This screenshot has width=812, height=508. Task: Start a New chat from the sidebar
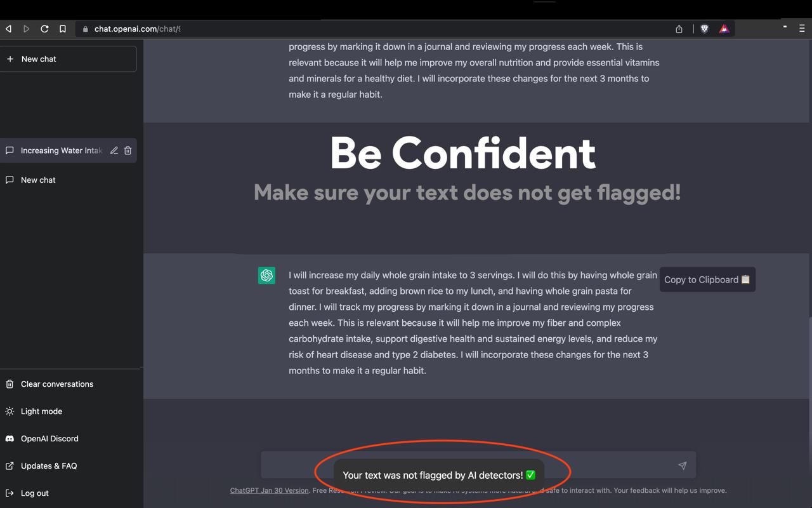(x=68, y=59)
